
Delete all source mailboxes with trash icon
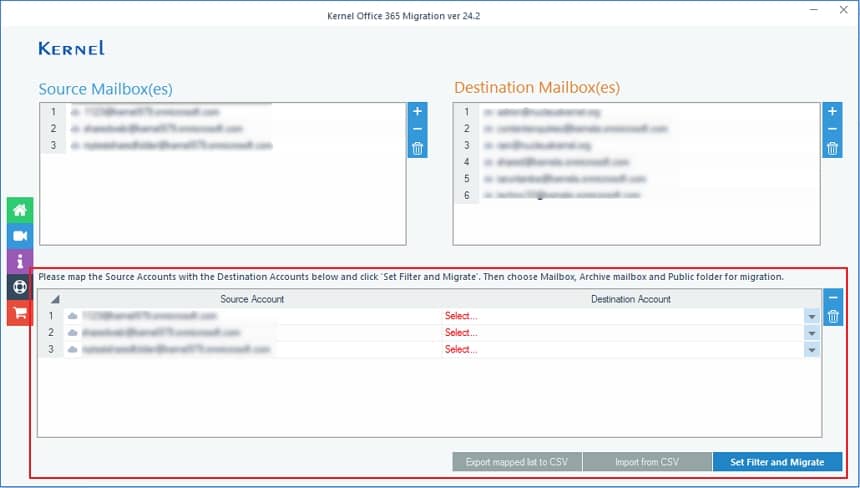point(417,148)
